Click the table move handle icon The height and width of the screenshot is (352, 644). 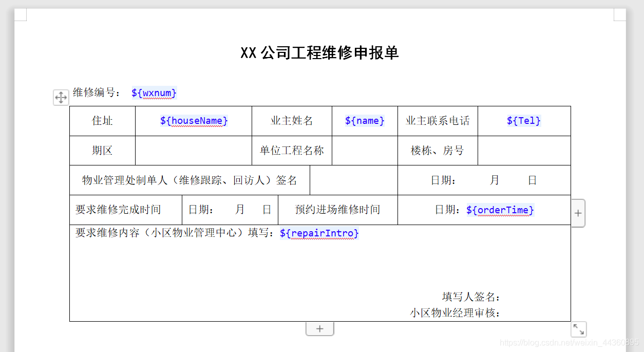click(x=61, y=97)
